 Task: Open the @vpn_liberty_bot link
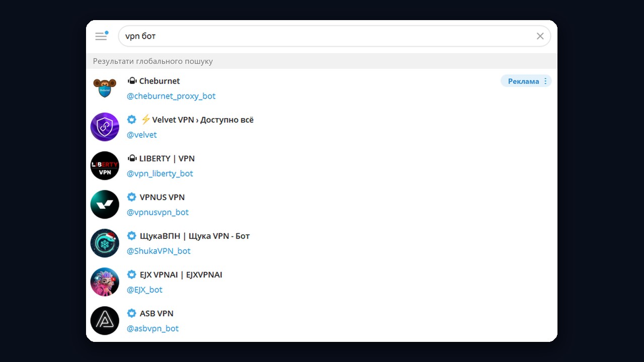[x=160, y=173]
